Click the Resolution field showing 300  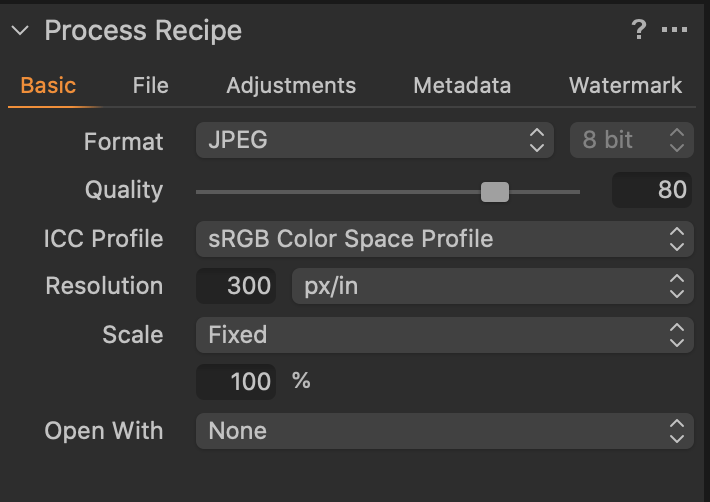click(237, 286)
